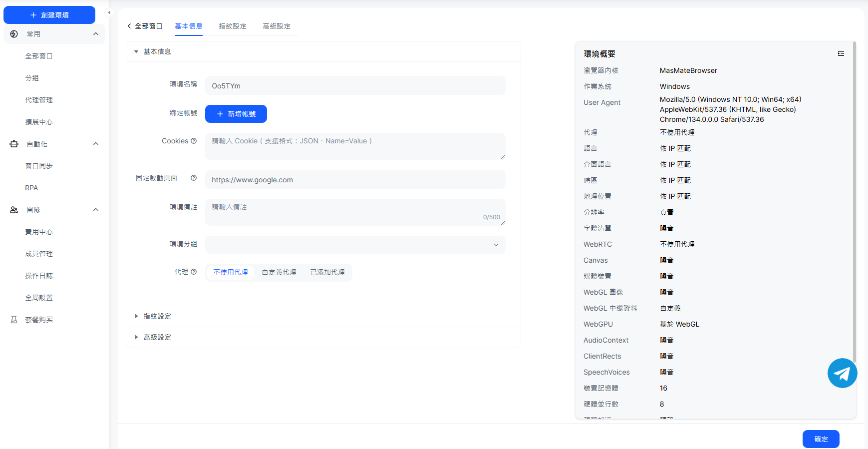This screenshot has width=868, height=449.
Task: Click the Cookies help question icon
Action: pos(194,141)
